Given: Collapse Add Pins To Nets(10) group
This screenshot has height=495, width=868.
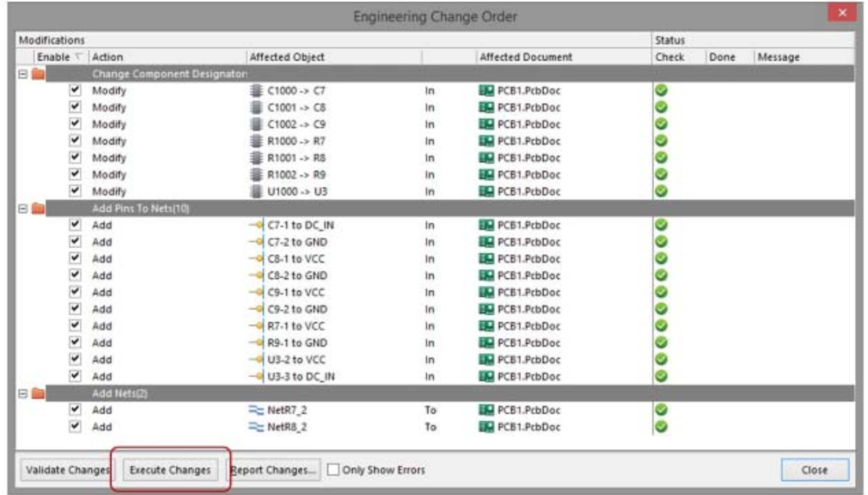Looking at the screenshot, I should pyautogui.click(x=23, y=208).
